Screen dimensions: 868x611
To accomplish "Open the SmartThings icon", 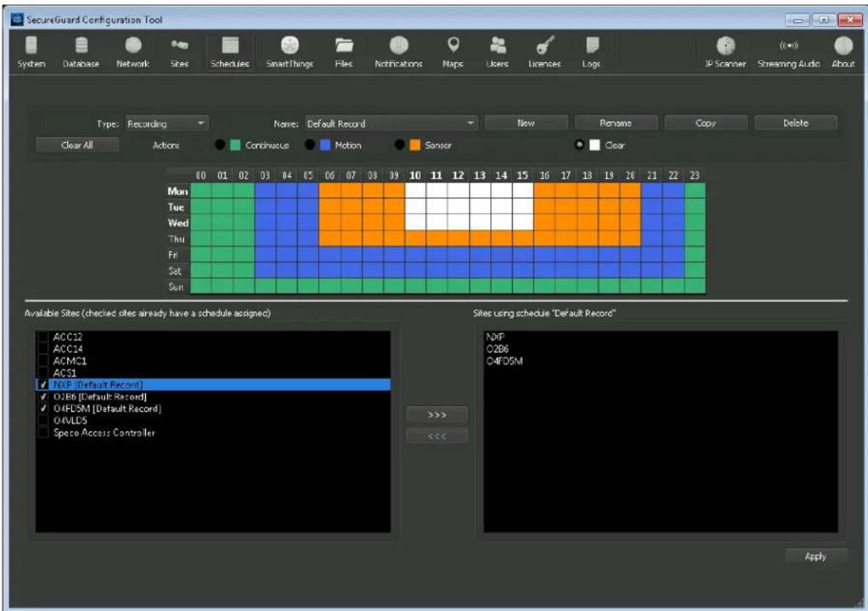I will pos(290,52).
